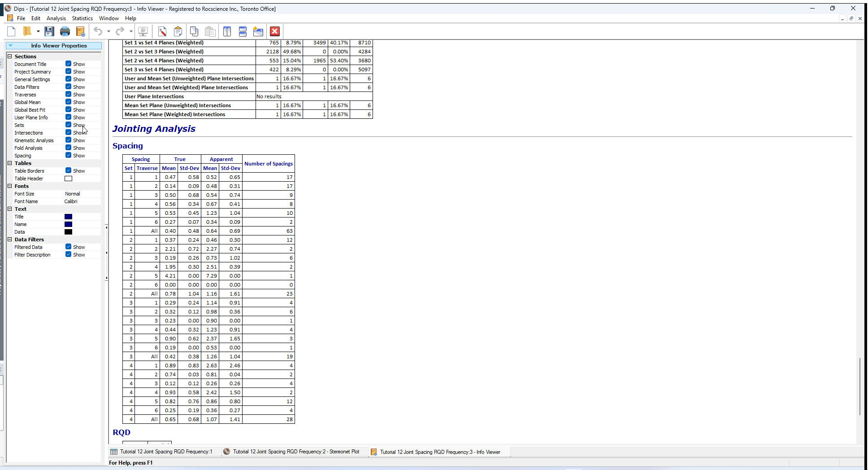
Task: Create a new file with toolbar icon
Action: click(12, 31)
